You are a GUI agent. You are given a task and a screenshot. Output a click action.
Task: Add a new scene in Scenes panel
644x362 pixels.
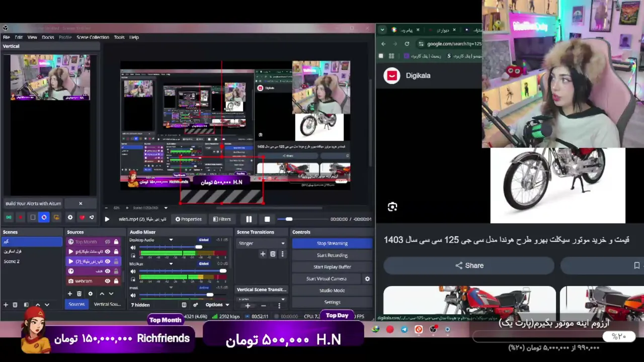(x=6, y=305)
